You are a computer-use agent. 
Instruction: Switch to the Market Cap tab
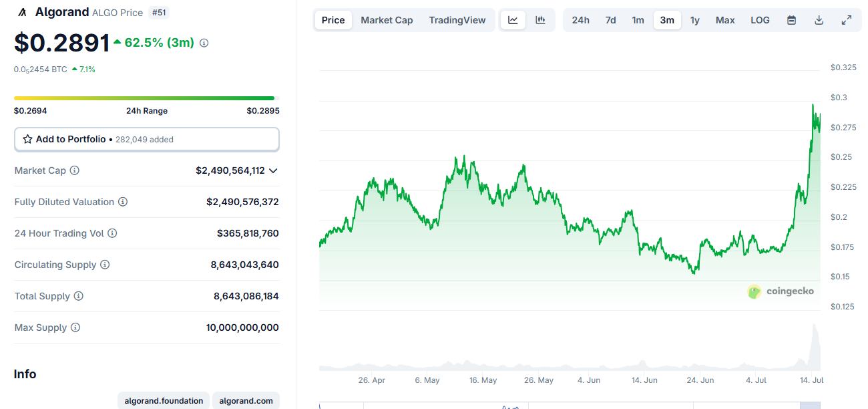point(387,20)
